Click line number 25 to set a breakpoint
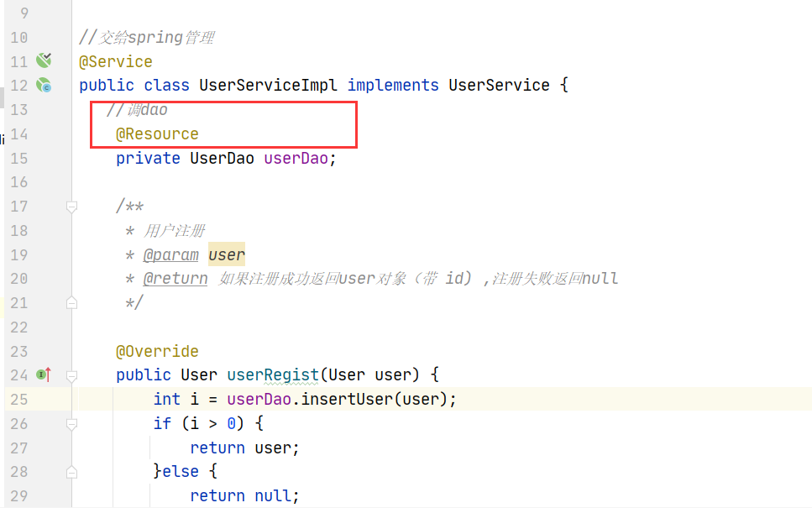The image size is (812, 508). click(x=18, y=399)
